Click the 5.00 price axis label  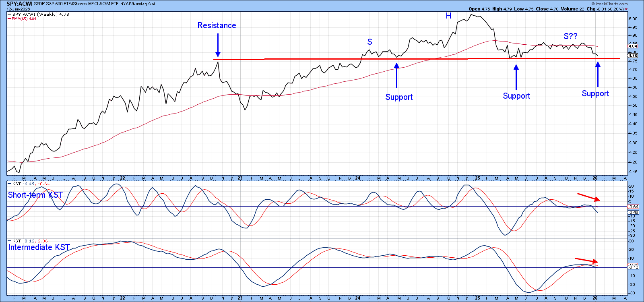633,19
